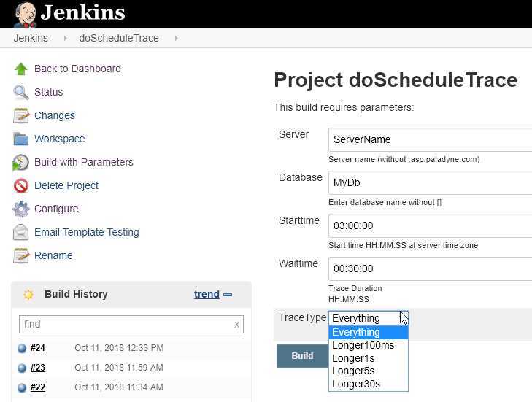Open the TraceType dropdown

pos(369,318)
